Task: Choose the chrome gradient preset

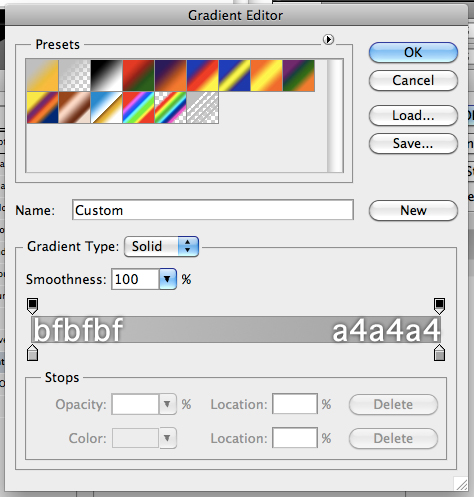Action: click(106, 108)
